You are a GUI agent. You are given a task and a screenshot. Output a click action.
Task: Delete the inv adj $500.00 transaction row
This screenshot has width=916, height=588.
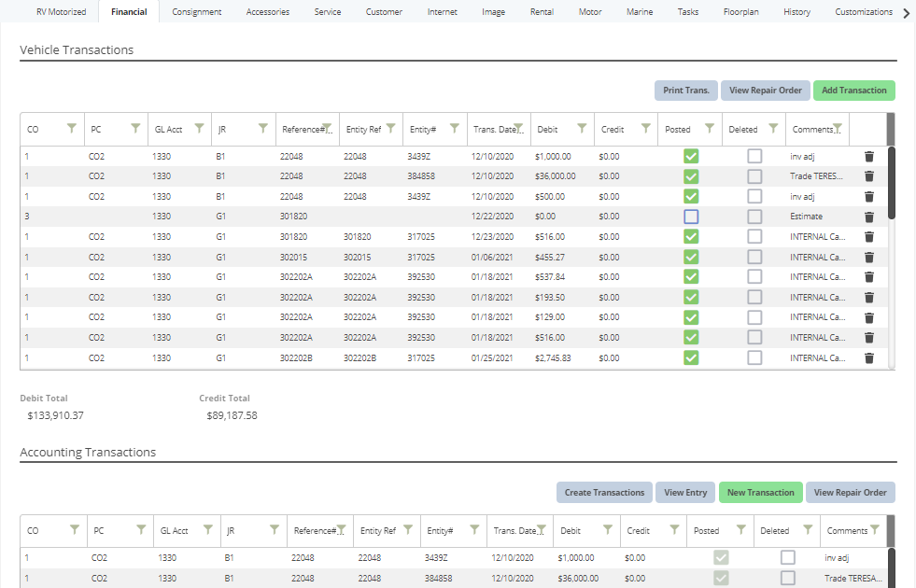[x=868, y=197]
